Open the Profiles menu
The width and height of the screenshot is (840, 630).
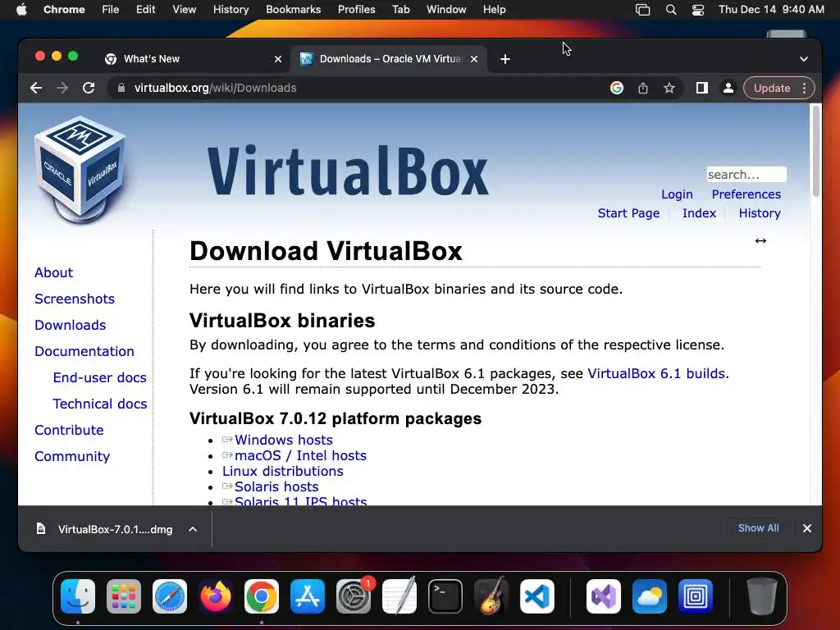[x=356, y=10]
